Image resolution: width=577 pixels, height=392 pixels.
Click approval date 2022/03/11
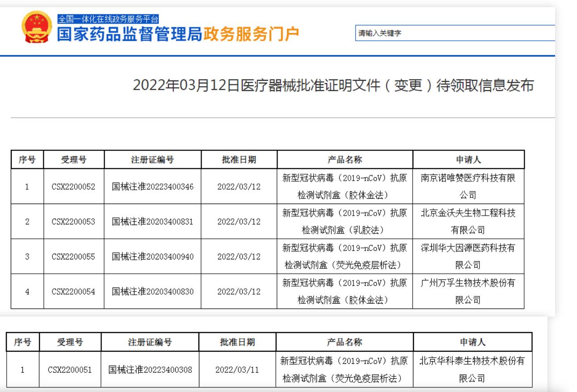[x=237, y=370]
